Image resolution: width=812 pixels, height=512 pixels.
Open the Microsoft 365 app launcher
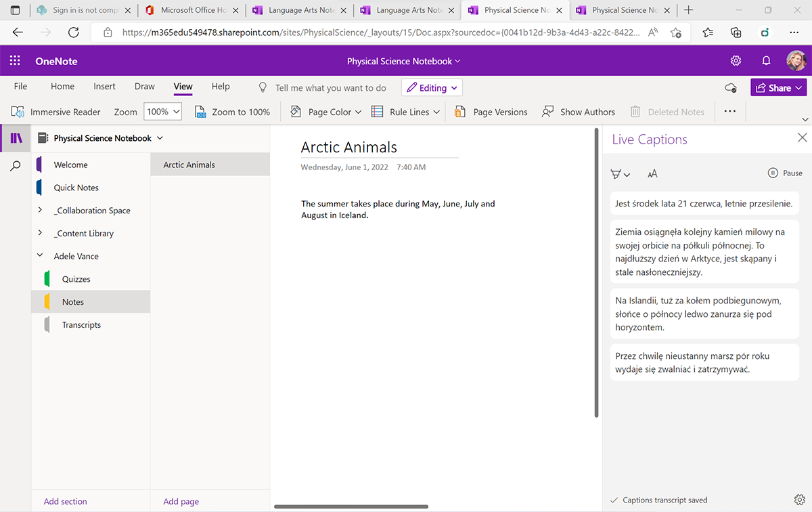pyautogui.click(x=15, y=61)
